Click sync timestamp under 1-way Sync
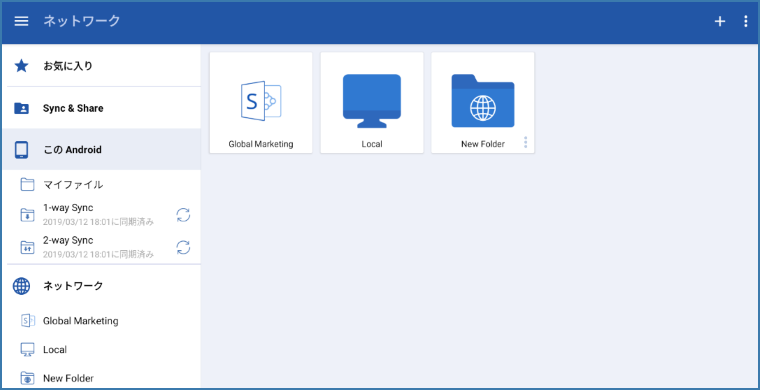The image size is (760, 390). (x=98, y=222)
